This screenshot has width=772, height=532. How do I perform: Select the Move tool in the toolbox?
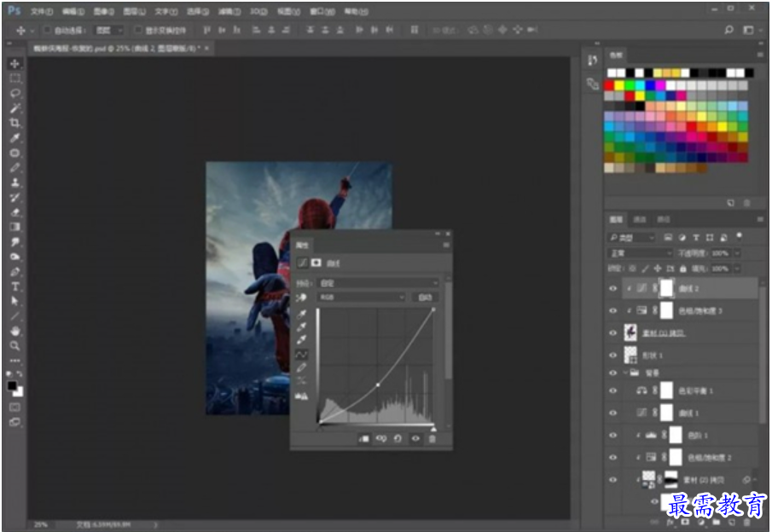(15, 64)
